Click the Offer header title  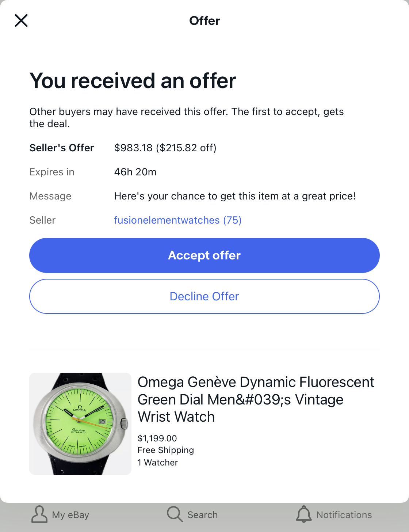coord(204,21)
